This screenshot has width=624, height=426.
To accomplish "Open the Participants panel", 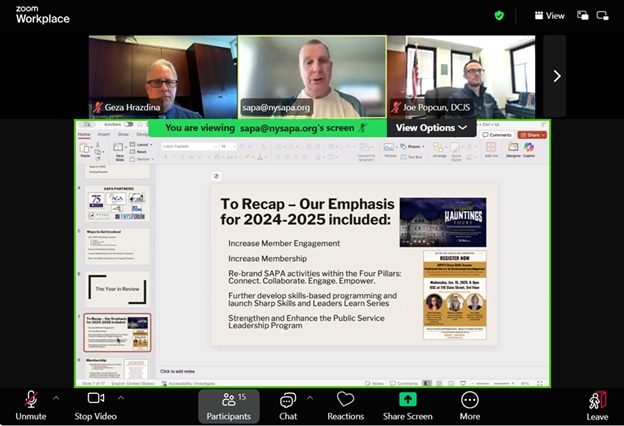I will [x=228, y=404].
